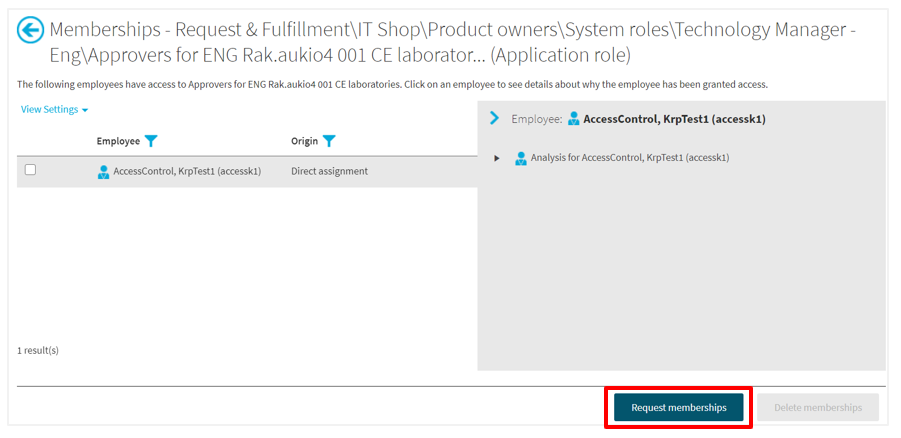Open the View Settings dropdown
Image resolution: width=901 pixels, height=438 pixels.
coord(54,109)
